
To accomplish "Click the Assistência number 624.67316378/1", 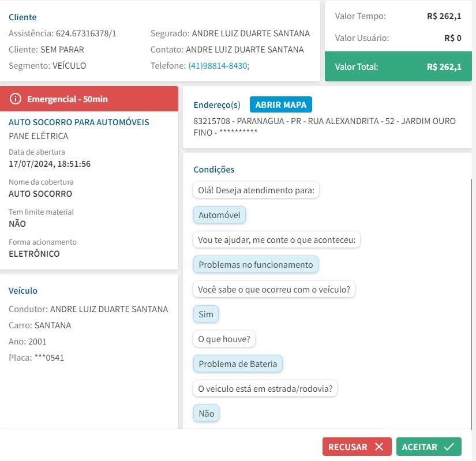I will point(86,33).
